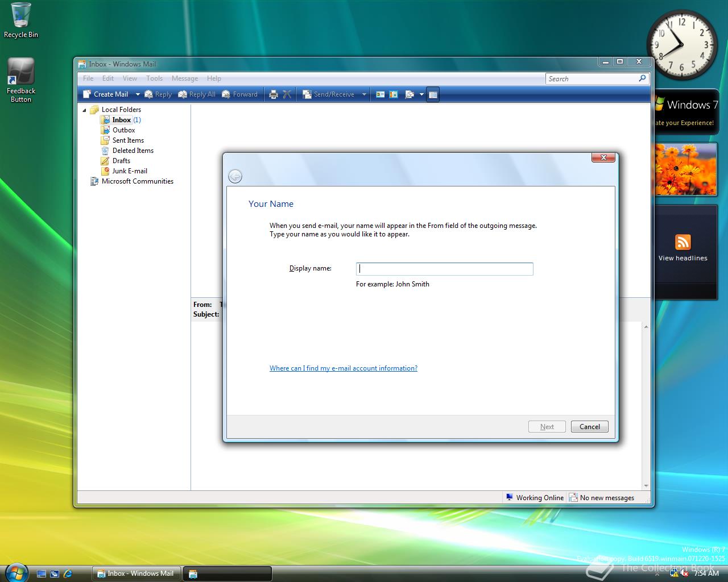This screenshot has width=728, height=582.
Task: Click the Forward toolbar icon
Action: pos(239,94)
